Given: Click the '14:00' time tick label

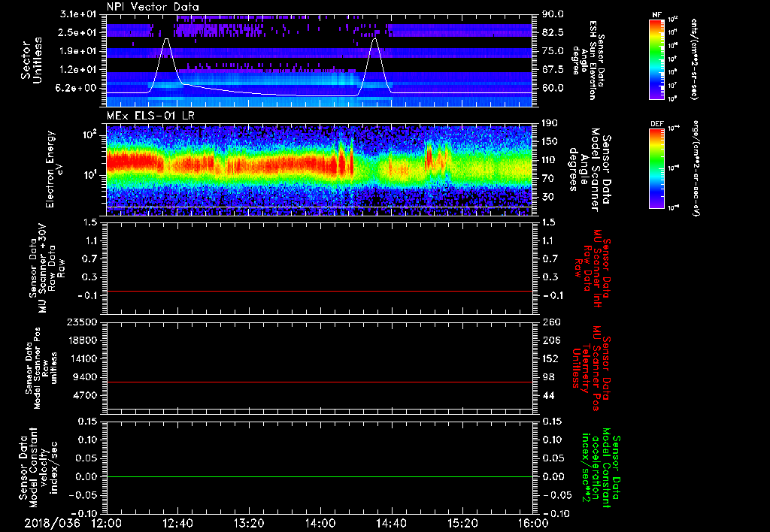Looking at the screenshot, I should 320,524.
